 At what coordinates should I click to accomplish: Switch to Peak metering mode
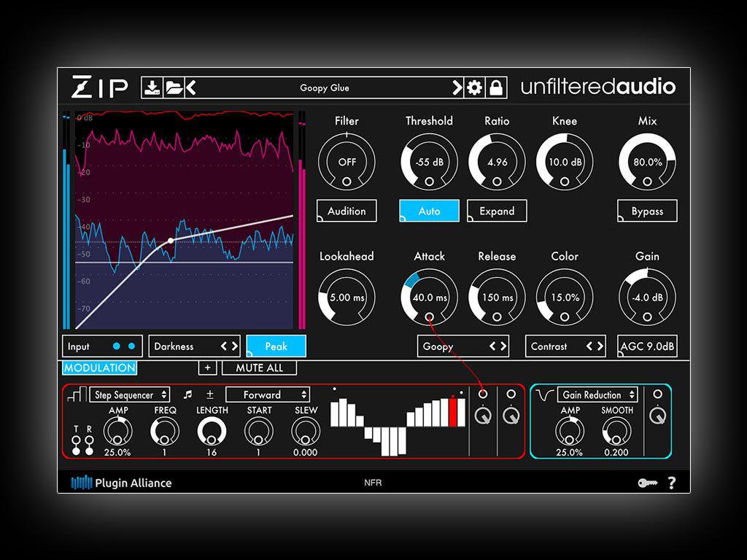click(275, 346)
